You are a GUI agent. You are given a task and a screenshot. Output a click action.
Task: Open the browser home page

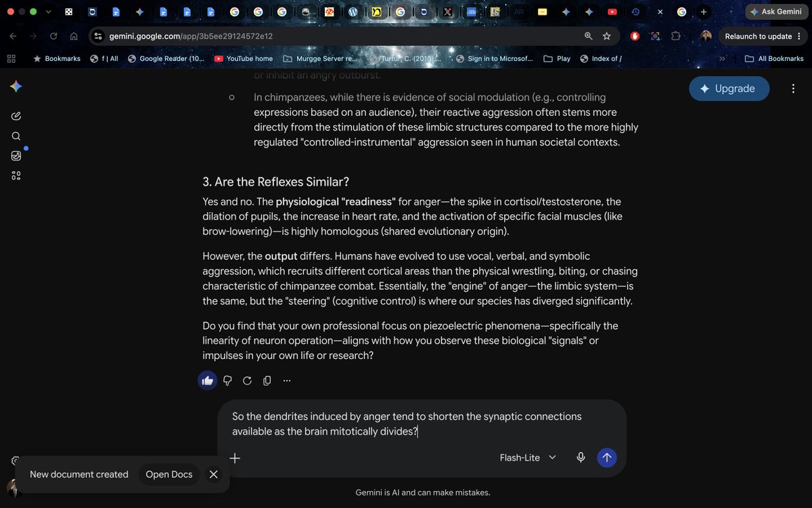74,37
